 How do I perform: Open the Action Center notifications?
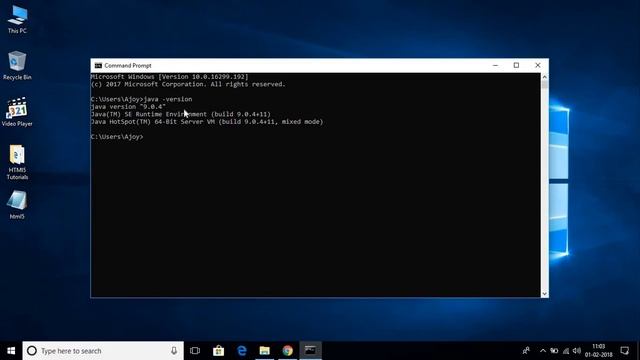point(624,351)
